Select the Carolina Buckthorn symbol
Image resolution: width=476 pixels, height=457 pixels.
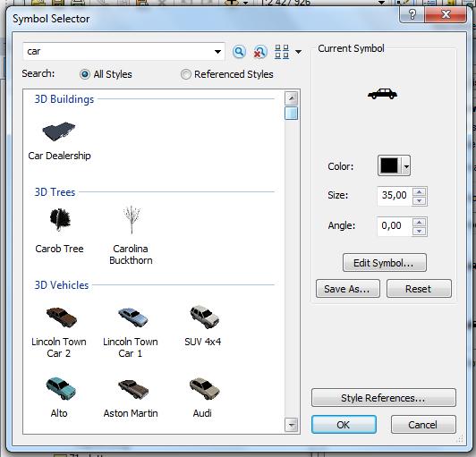pos(131,235)
